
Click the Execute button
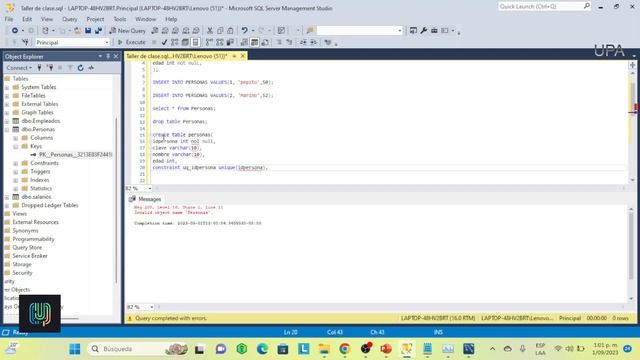tap(131, 42)
